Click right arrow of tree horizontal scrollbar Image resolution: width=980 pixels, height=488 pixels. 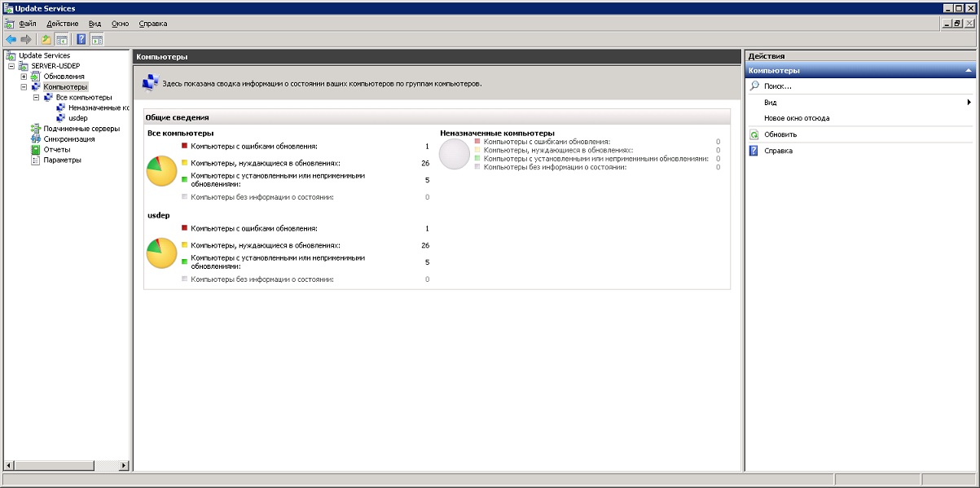(x=125, y=465)
